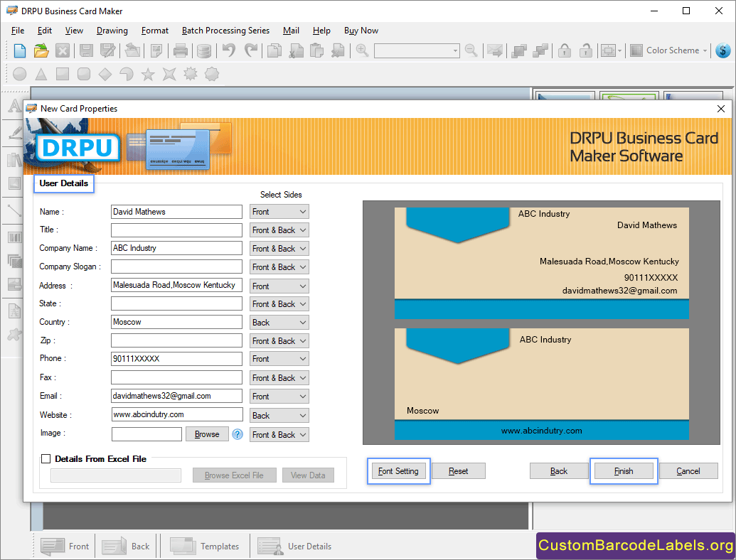
Task: Open the Color Scheme dropdown
Action: click(x=669, y=50)
